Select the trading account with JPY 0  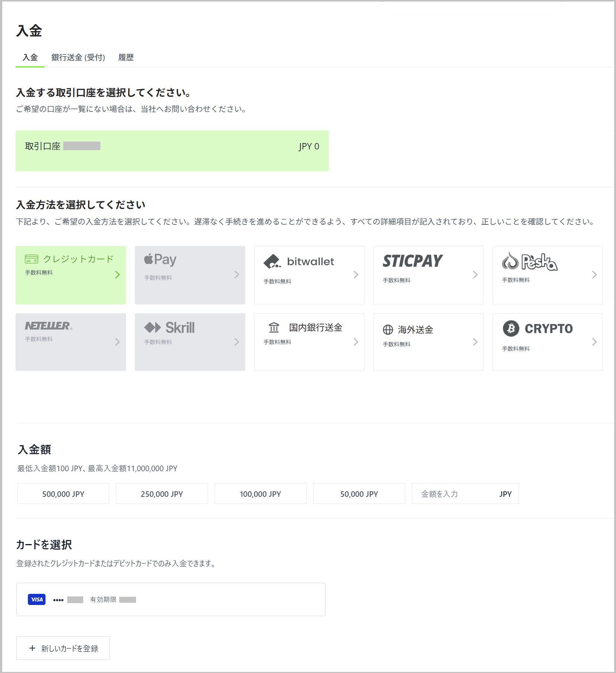coord(172,151)
